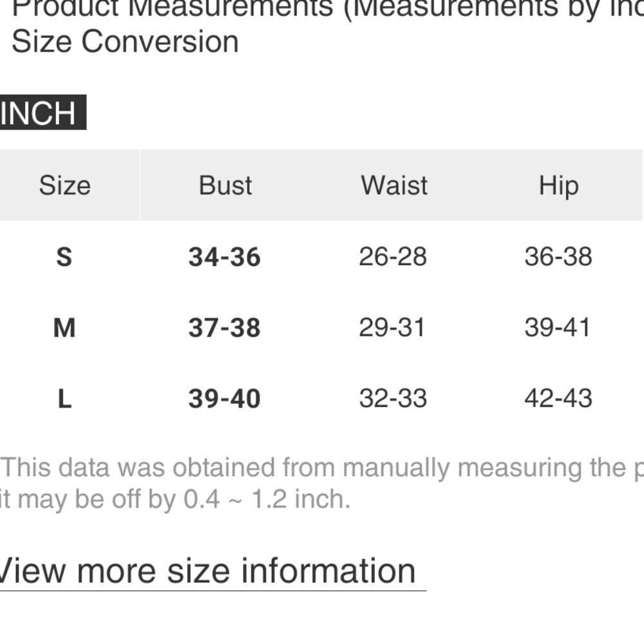
Task: Click waist value 26-28
Action: 393,256
